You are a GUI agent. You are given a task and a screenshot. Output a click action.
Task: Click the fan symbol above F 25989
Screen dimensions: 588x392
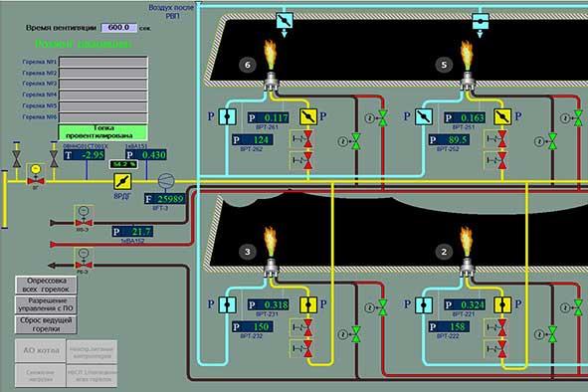[x=166, y=181]
